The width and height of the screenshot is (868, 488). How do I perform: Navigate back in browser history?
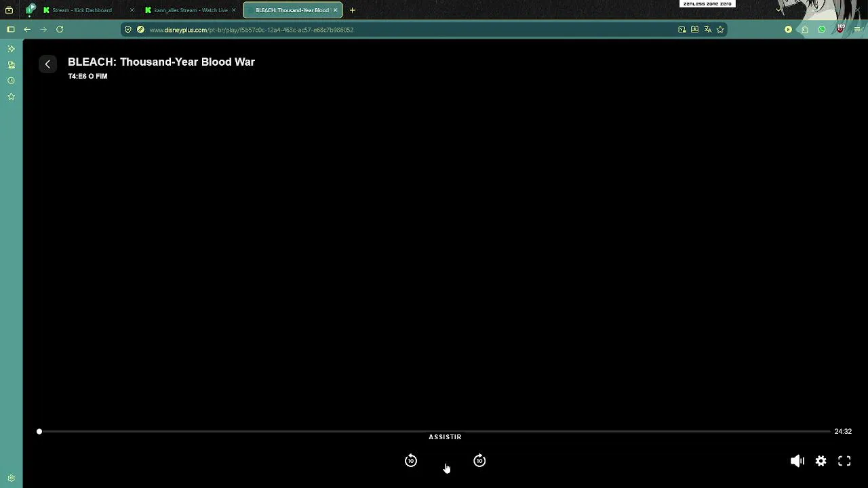coord(27,30)
